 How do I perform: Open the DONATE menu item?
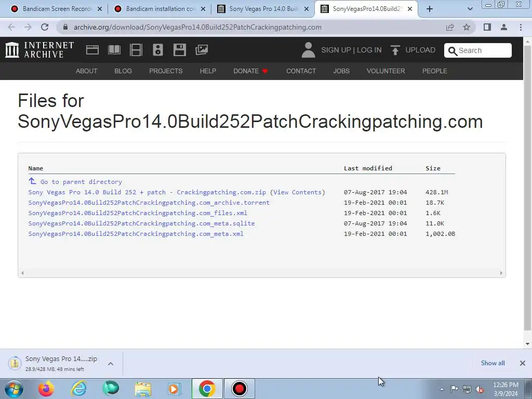pos(251,71)
